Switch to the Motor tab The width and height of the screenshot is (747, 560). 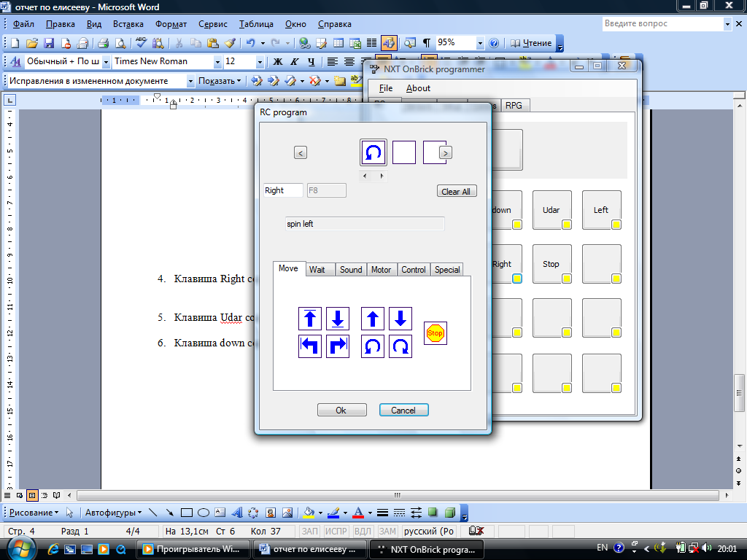381,270
